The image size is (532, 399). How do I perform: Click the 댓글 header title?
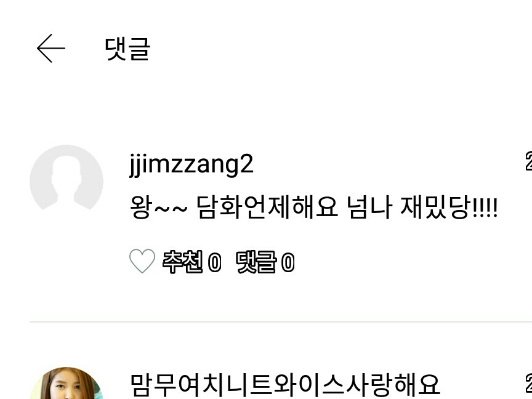coord(127,49)
